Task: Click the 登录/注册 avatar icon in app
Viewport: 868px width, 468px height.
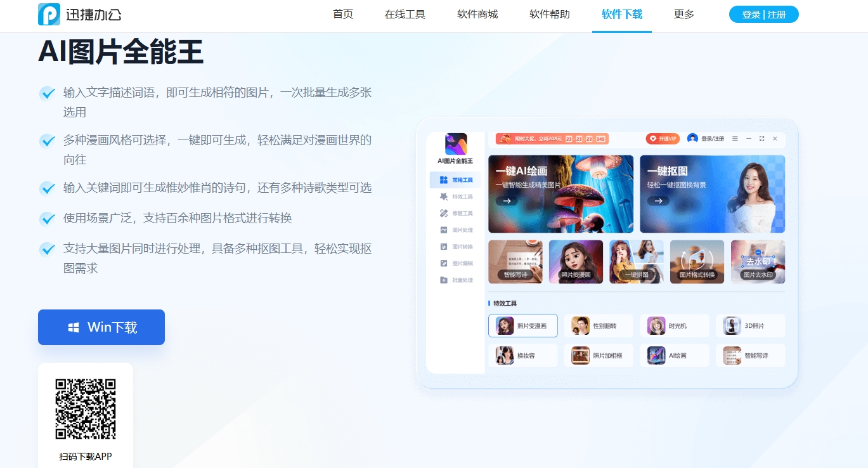Action: tap(692, 138)
